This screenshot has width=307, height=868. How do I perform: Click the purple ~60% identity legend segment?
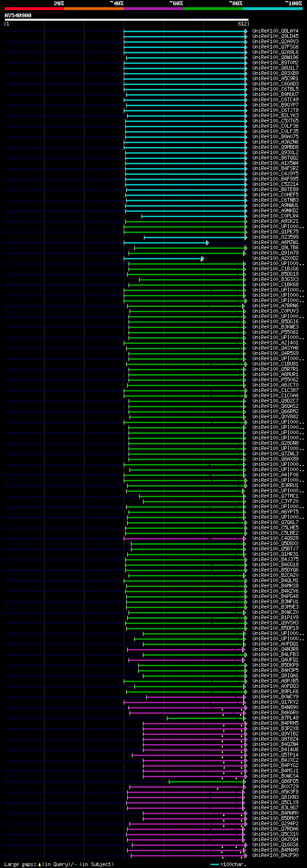(x=153, y=9)
